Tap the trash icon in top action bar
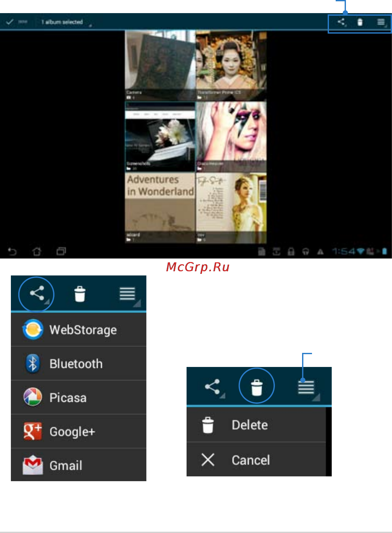This screenshot has width=392, height=533. [360, 22]
